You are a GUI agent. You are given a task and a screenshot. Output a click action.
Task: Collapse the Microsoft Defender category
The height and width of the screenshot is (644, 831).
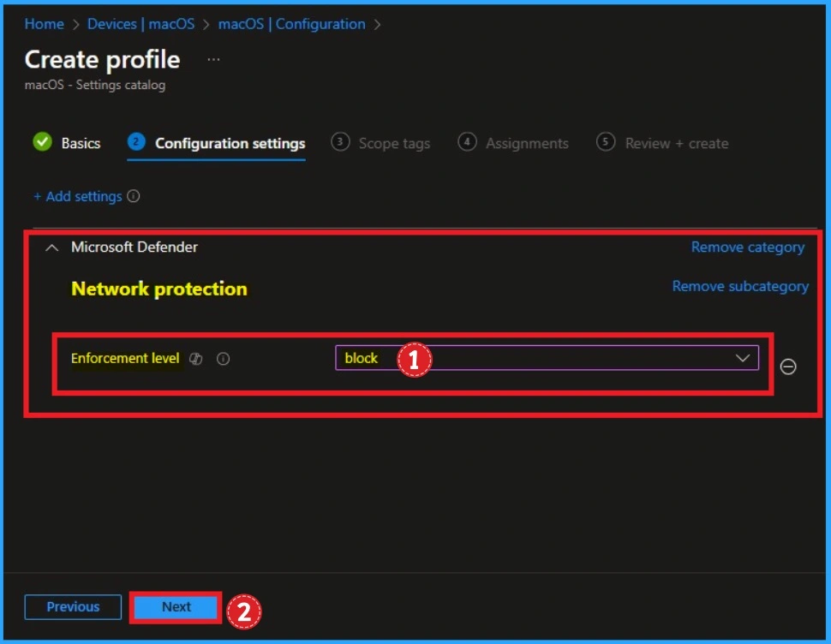point(52,247)
